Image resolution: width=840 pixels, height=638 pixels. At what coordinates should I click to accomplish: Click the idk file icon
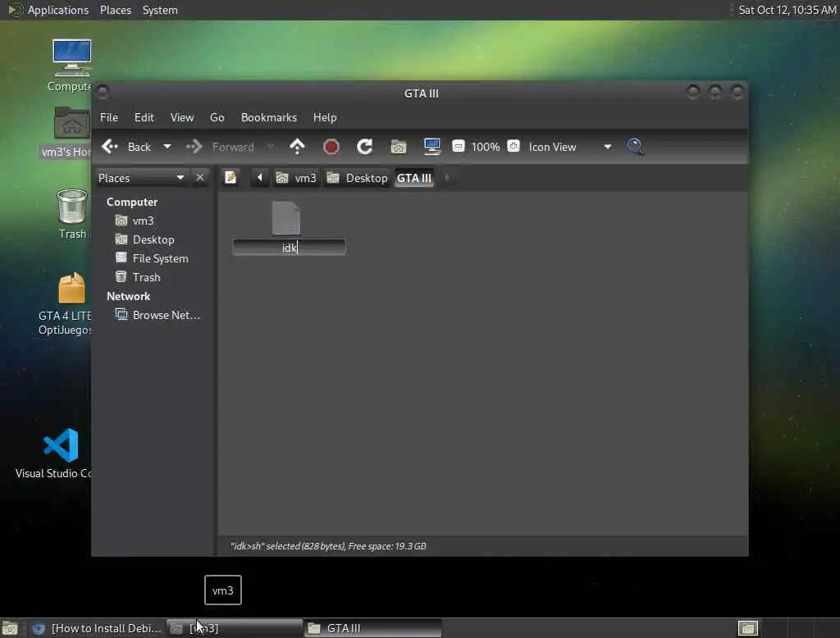click(286, 218)
